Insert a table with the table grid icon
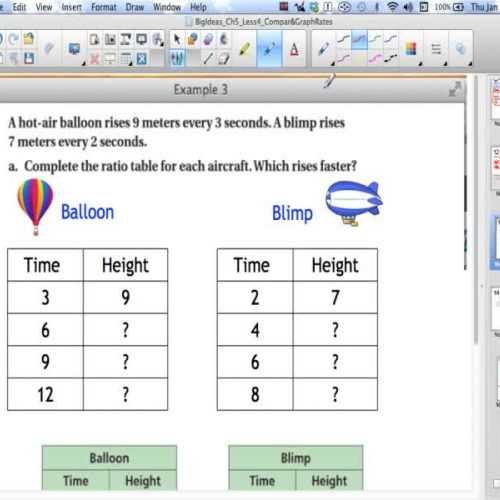 click(126, 59)
